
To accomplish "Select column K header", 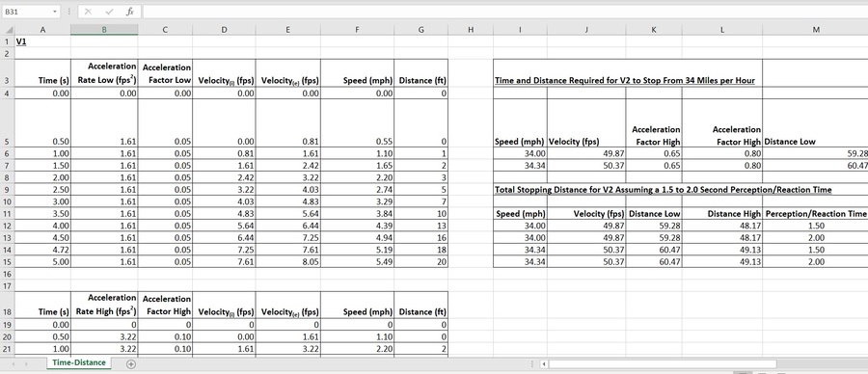I will point(654,31).
